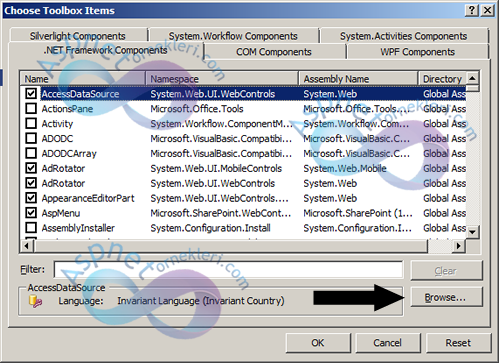Select .NET Framework Components tab
The height and width of the screenshot is (363, 499).
105,51
